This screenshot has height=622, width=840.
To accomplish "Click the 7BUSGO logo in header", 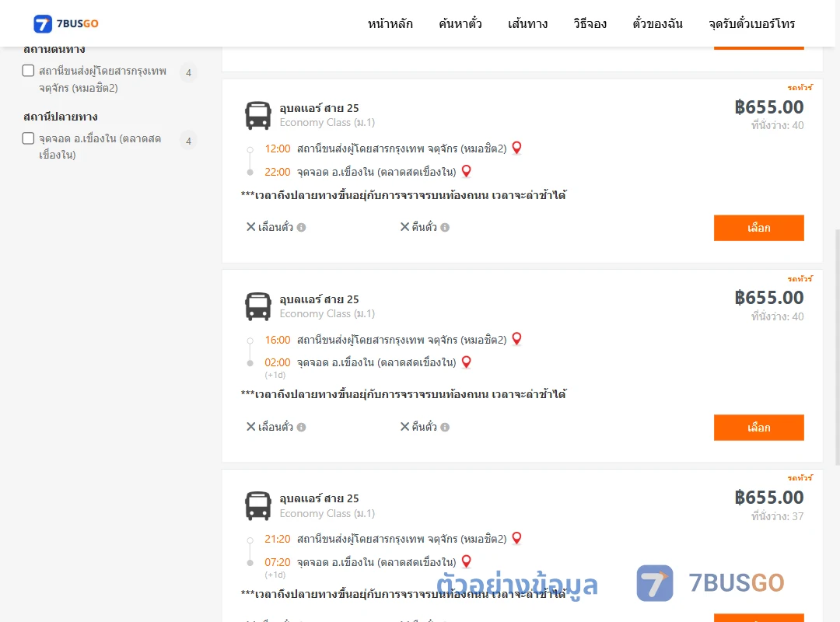I will click(66, 23).
